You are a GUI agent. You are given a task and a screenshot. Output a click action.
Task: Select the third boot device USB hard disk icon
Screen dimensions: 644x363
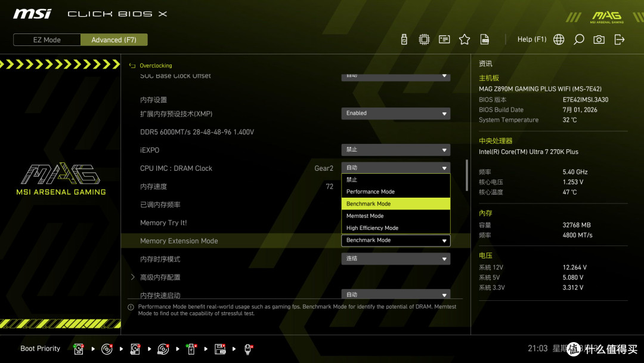click(135, 349)
